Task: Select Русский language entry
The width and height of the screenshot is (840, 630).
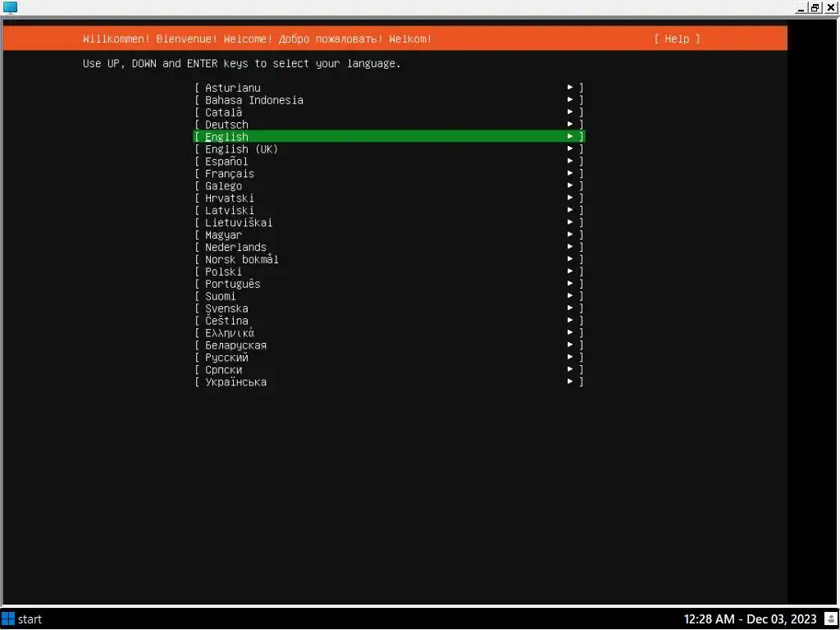Action: pos(389,358)
